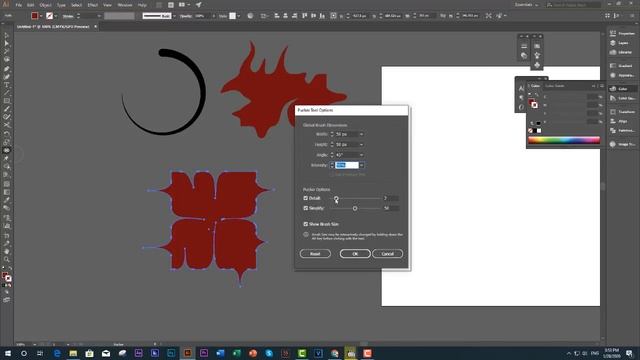640x360 pixels.
Task: Click the black swatch in Color panel
Action: point(535,131)
